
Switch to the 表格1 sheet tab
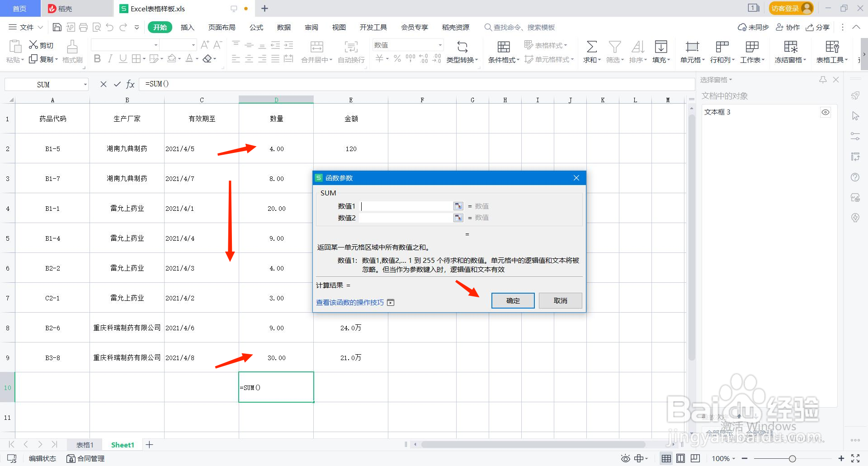click(85, 445)
